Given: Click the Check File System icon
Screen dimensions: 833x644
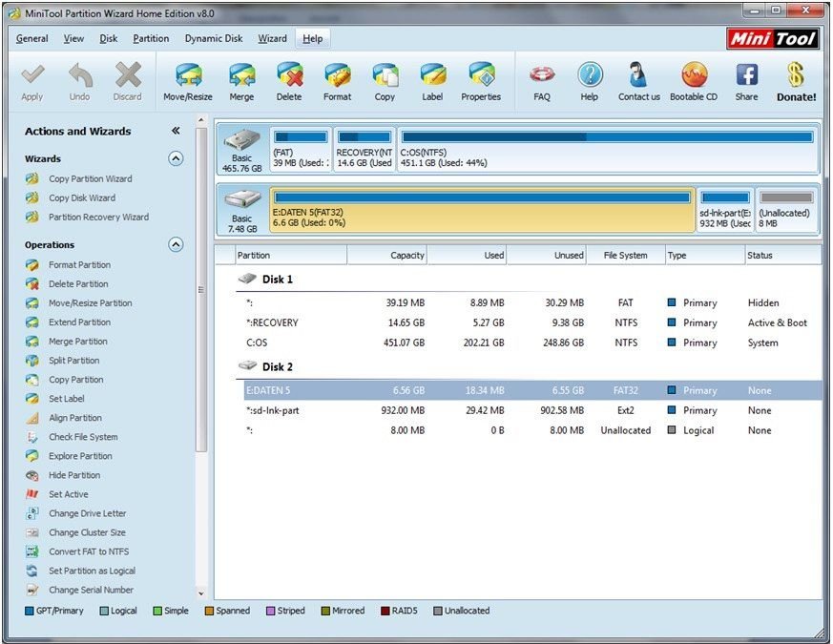Looking at the screenshot, I should (x=31, y=437).
